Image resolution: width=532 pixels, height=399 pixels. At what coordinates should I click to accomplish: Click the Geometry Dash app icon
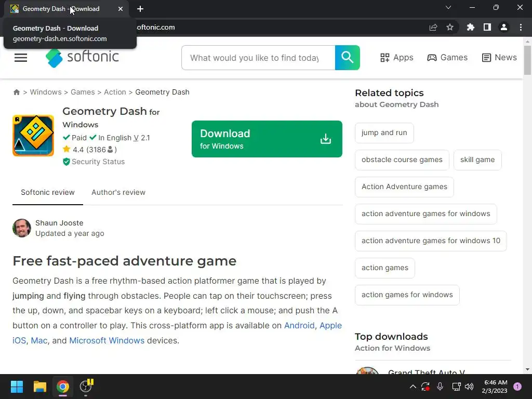click(x=33, y=136)
